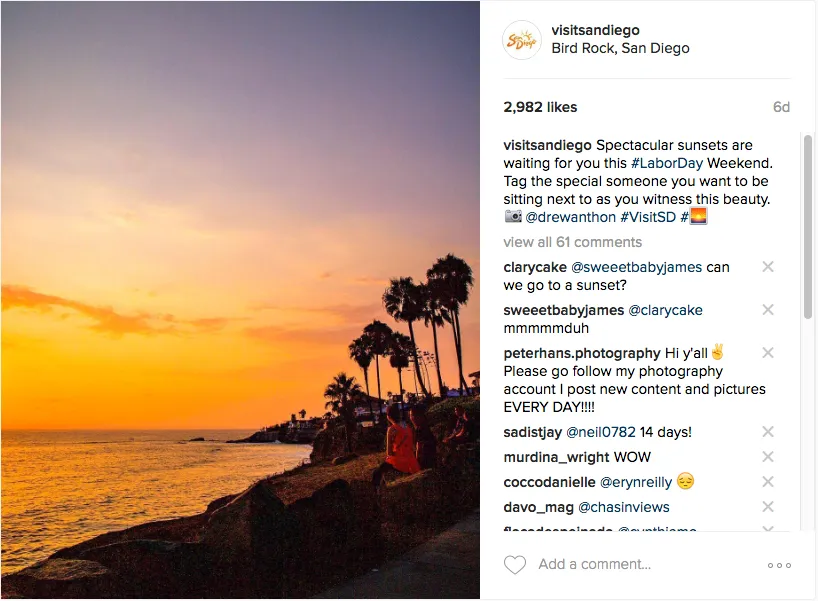Viewport: 818px width, 601px height.
Task: Dismiss davo_mag's comment using the X
Action: [x=768, y=507]
